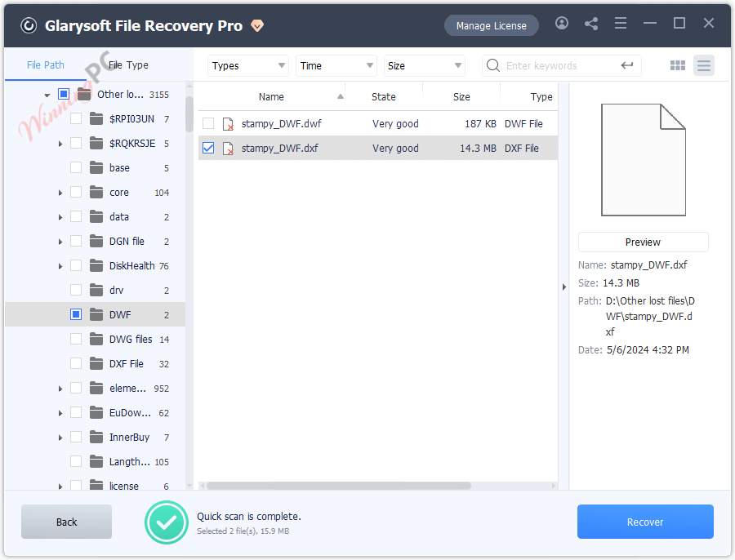Check the DXF File folder checkbox

point(76,363)
